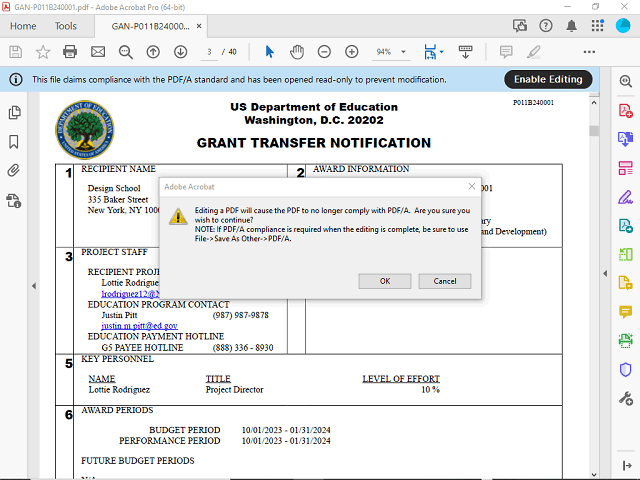This screenshot has width=640, height=480.
Task: Open the apps grid launcher
Action: pos(597,26)
